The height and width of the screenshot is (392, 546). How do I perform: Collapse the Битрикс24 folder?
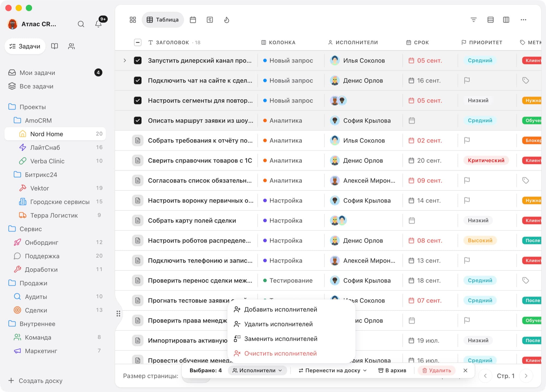point(17,175)
